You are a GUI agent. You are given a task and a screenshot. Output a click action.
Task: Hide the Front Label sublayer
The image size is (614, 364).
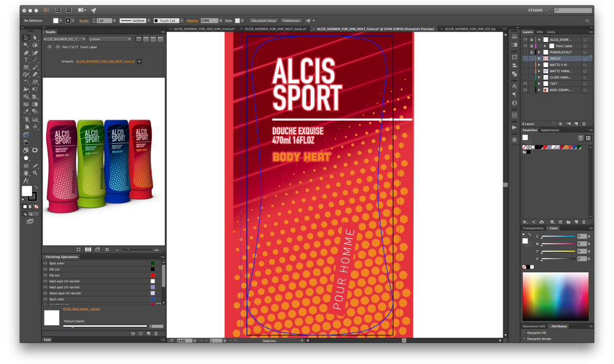(x=525, y=46)
